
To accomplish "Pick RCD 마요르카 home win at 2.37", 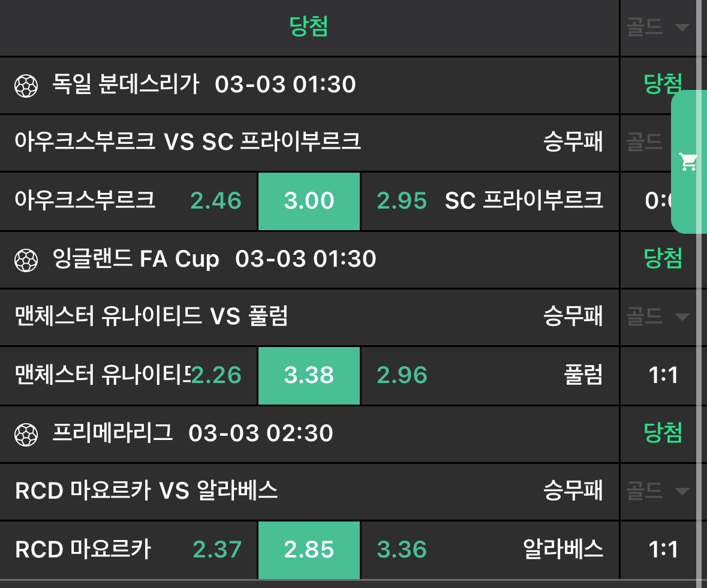I will pyautogui.click(x=129, y=550).
